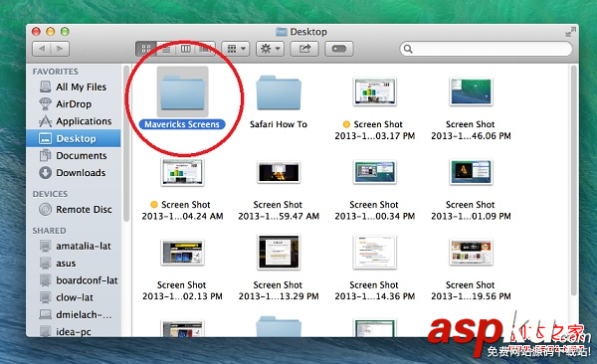
Task: Click the yellow minimize button
Action: click(51, 32)
